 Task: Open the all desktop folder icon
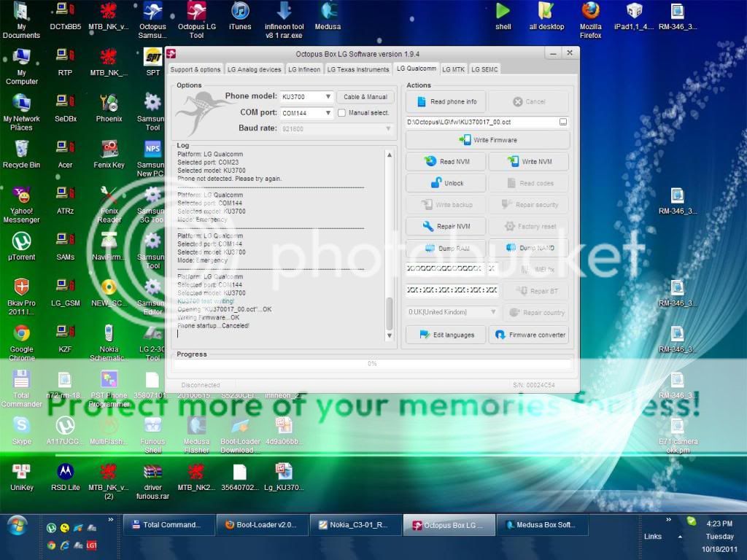pos(546,16)
